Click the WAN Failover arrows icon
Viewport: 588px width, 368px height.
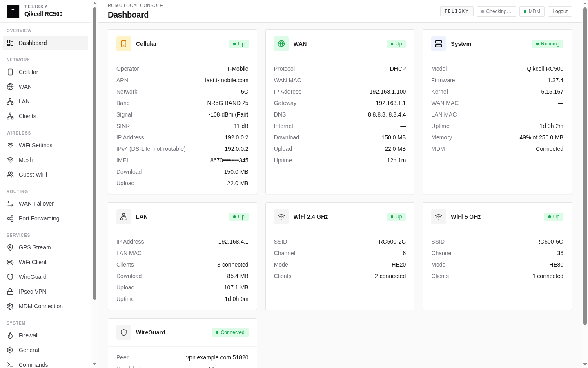click(x=10, y=204)
